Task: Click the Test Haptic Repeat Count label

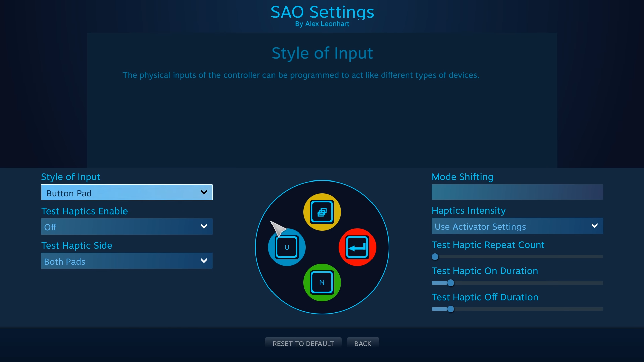Action: coord(488,245)
